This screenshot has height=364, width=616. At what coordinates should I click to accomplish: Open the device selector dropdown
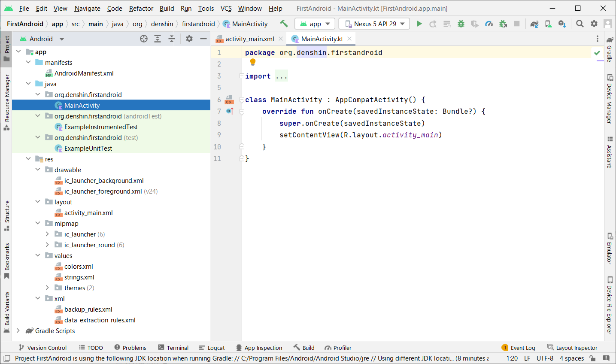pyautogui.click(x=374, y=24)
